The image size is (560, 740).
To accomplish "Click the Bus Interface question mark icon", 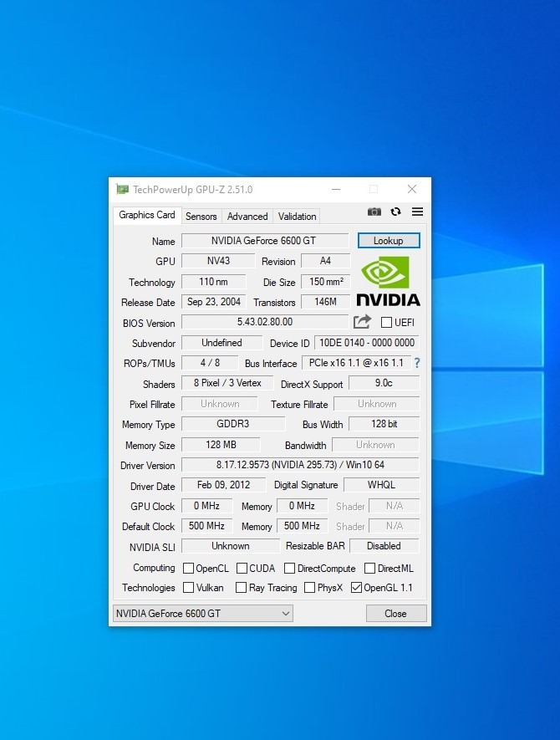I will (417, 363).
